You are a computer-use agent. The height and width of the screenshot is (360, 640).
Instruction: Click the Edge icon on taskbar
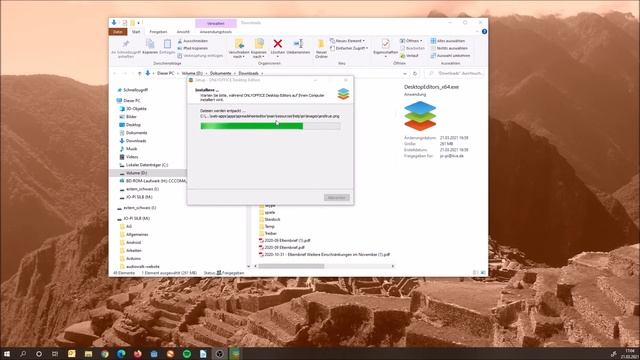[x=121, y=353]
